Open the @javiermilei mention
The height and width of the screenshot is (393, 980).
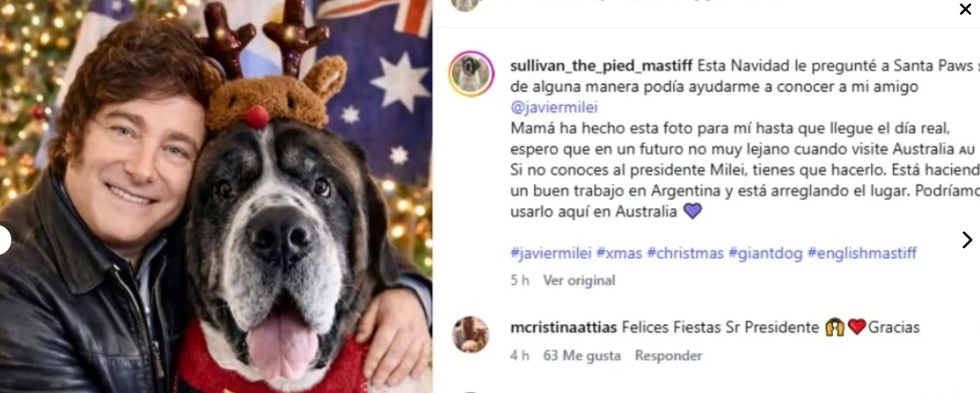coord(554,108)
